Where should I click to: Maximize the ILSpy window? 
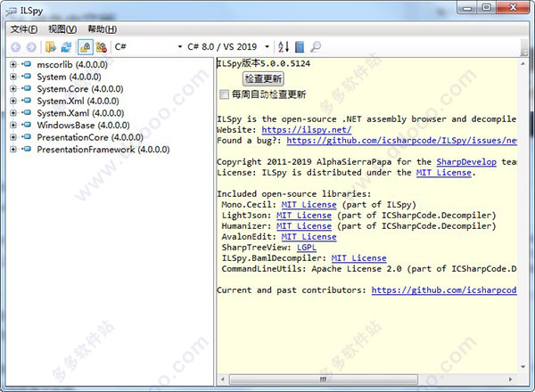[487, 7]
